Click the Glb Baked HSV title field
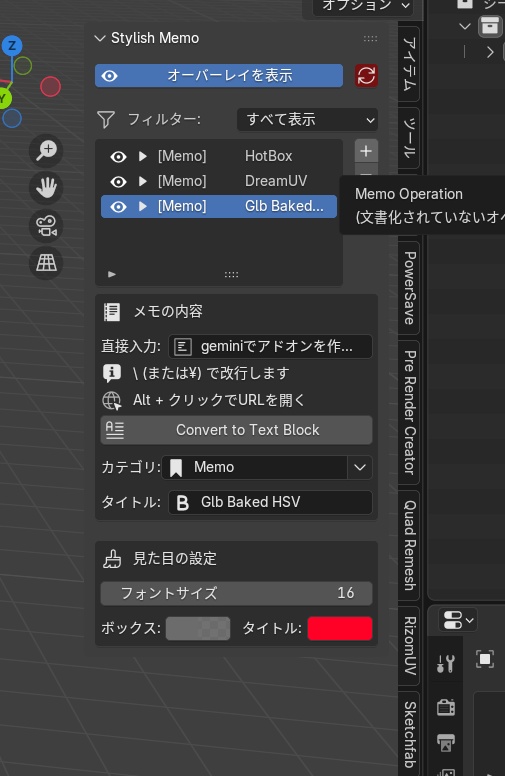This screenshot has width=505, height=776. click(270, 502)
